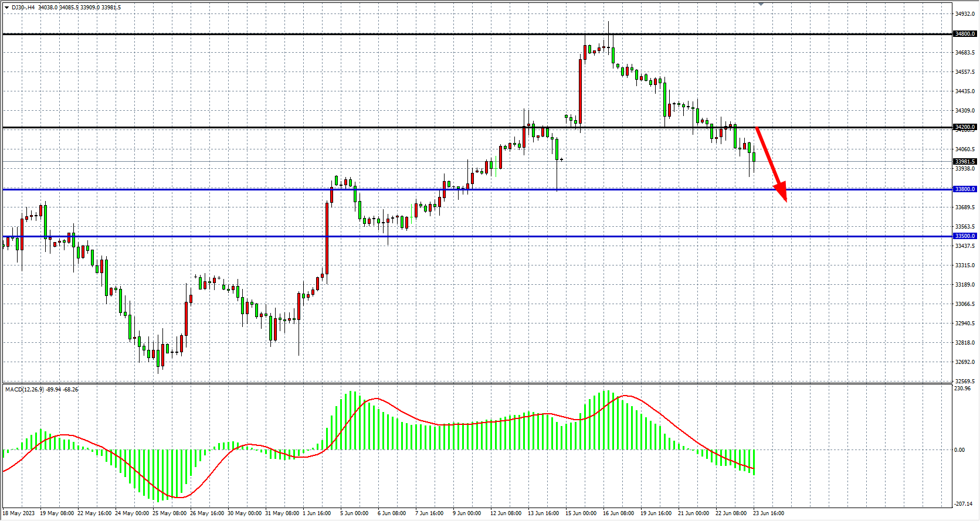Click the MACD(12,26,9) indicator label

24,389
